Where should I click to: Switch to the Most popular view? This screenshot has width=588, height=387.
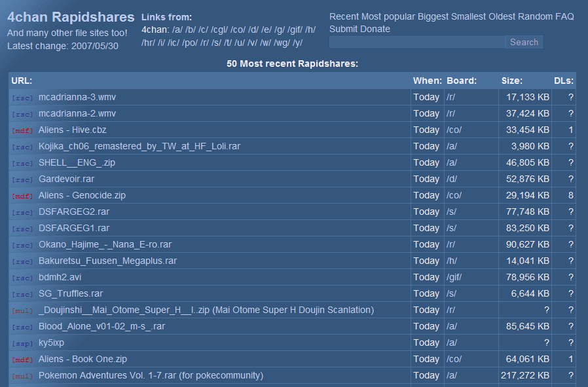[387, 16]
